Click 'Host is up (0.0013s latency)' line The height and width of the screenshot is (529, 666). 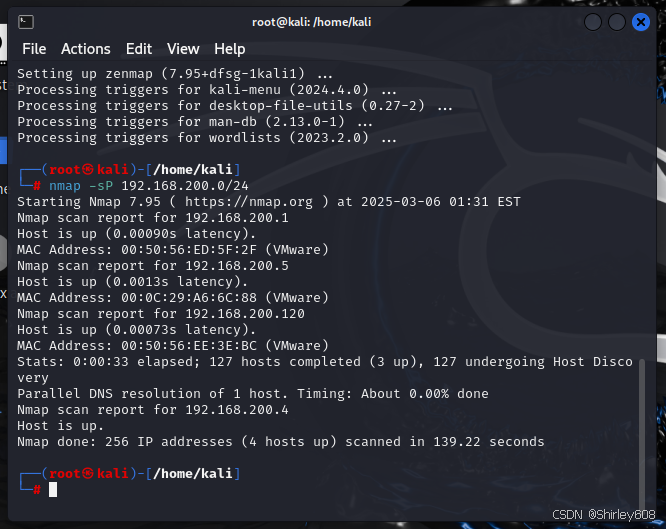tap(133, 282)
